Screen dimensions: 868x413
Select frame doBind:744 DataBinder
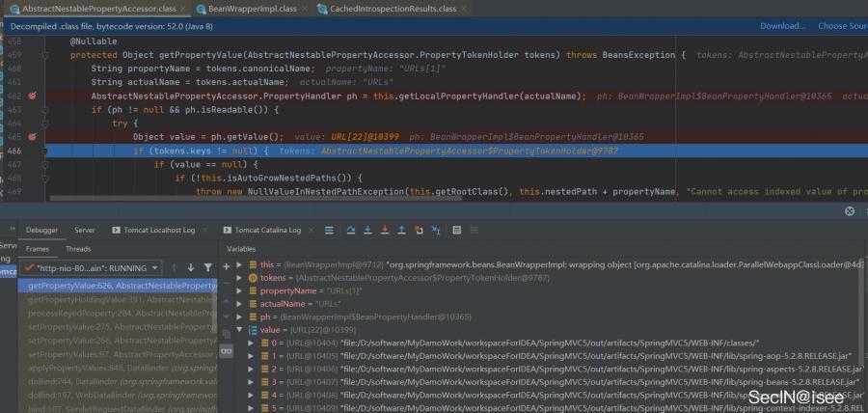tap(118, 381)
